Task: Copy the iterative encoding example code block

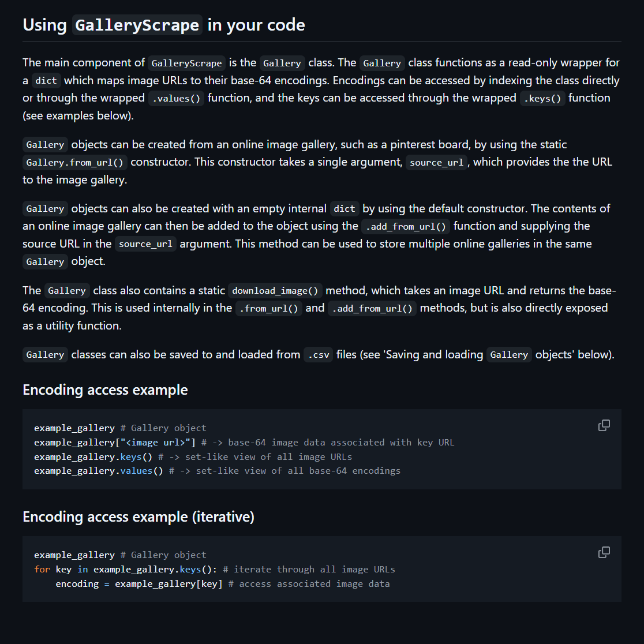Action: coord(604,552)
